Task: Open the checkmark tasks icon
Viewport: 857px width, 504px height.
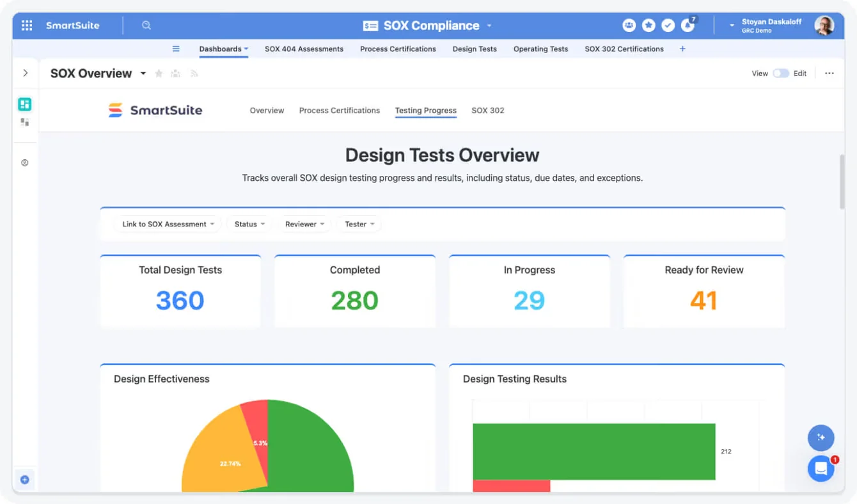Action: coord(668,25)
